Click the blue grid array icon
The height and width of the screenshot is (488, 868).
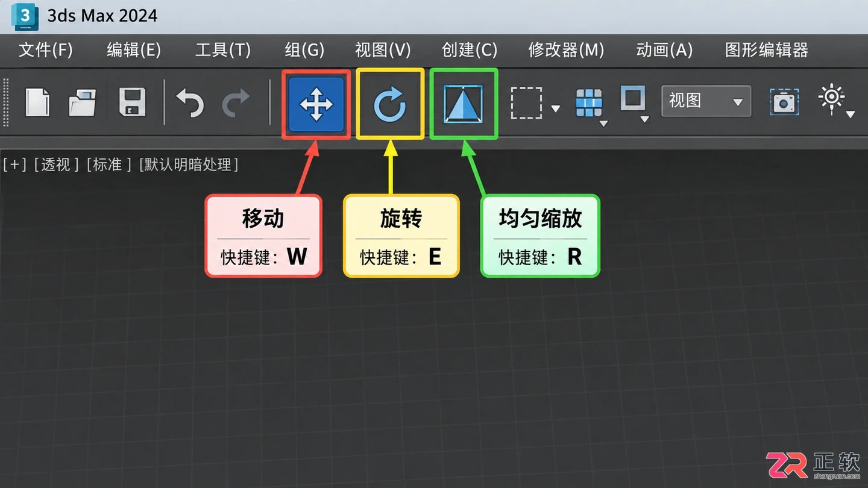589,103
